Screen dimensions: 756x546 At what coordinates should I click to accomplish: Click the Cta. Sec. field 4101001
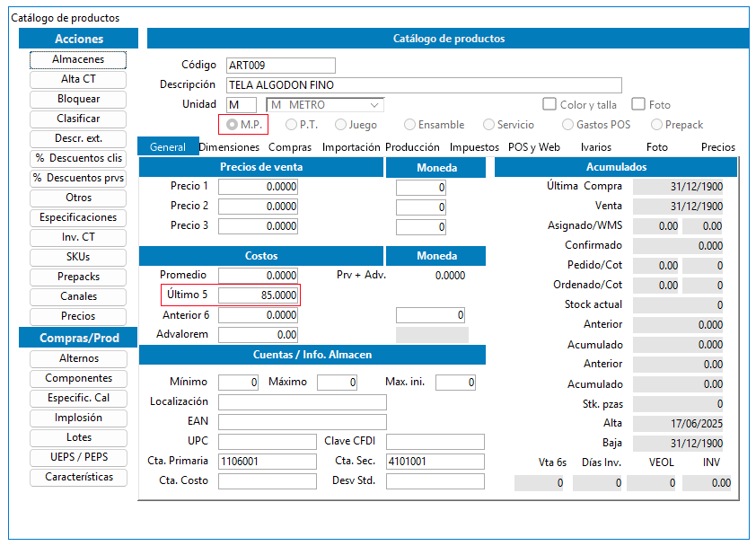click(435, 462)
